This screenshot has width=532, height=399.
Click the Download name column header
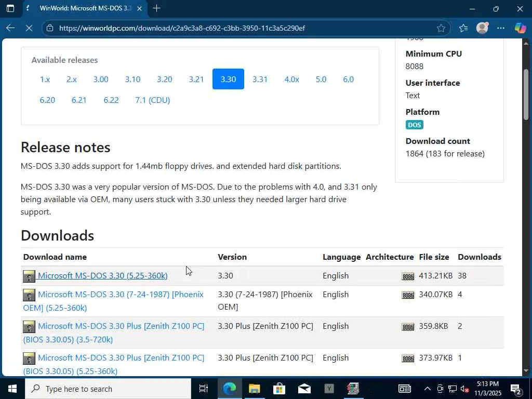click(x=55, y=257)
